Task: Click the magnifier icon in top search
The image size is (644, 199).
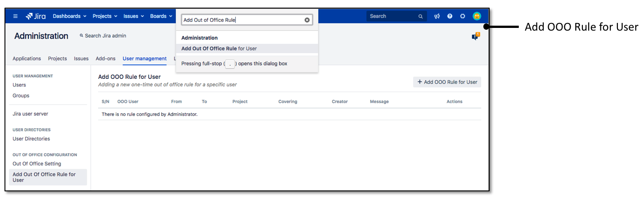Action: [420, 16]
